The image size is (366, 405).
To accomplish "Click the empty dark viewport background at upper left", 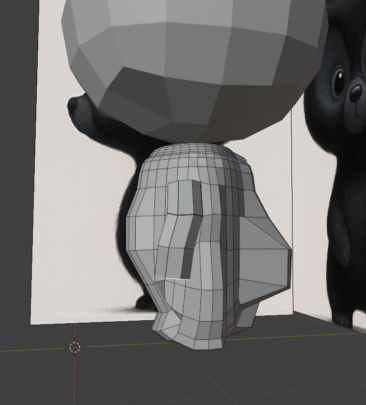I will click(17, 100).
